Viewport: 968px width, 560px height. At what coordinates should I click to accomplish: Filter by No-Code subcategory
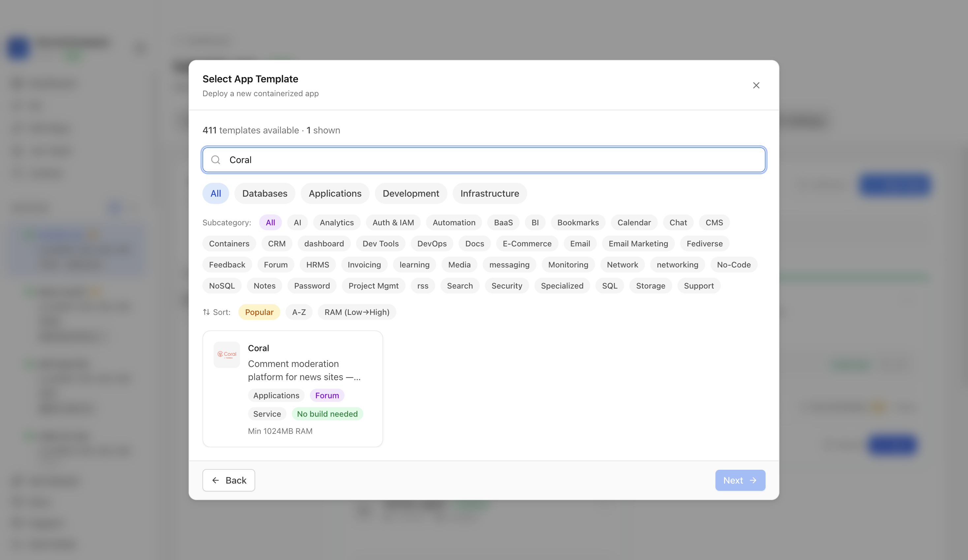click(734, 265)
